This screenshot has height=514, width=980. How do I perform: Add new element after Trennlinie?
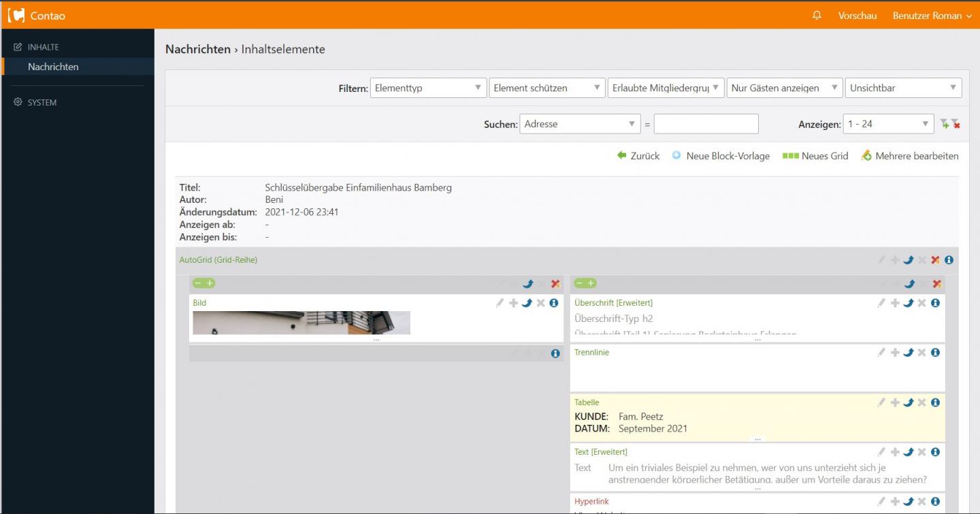tap(895, 353)
